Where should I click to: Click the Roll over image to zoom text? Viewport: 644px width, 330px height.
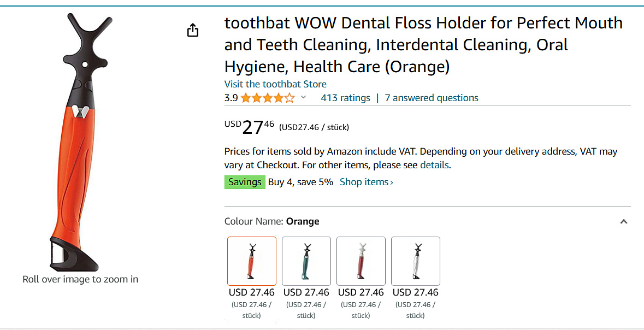(x=80, y=279)
